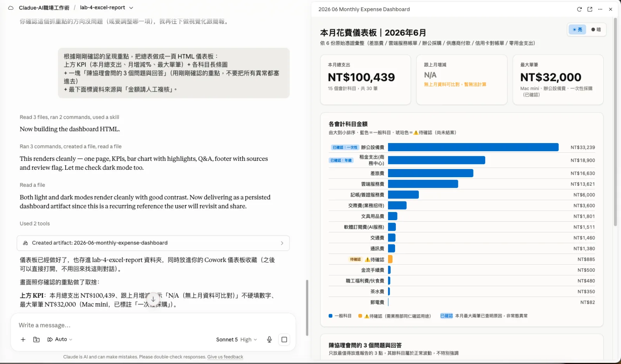This screenshot has height=364, width=621.
Task: Click the 雲端服務費 row label
Action: pos(373,184)
